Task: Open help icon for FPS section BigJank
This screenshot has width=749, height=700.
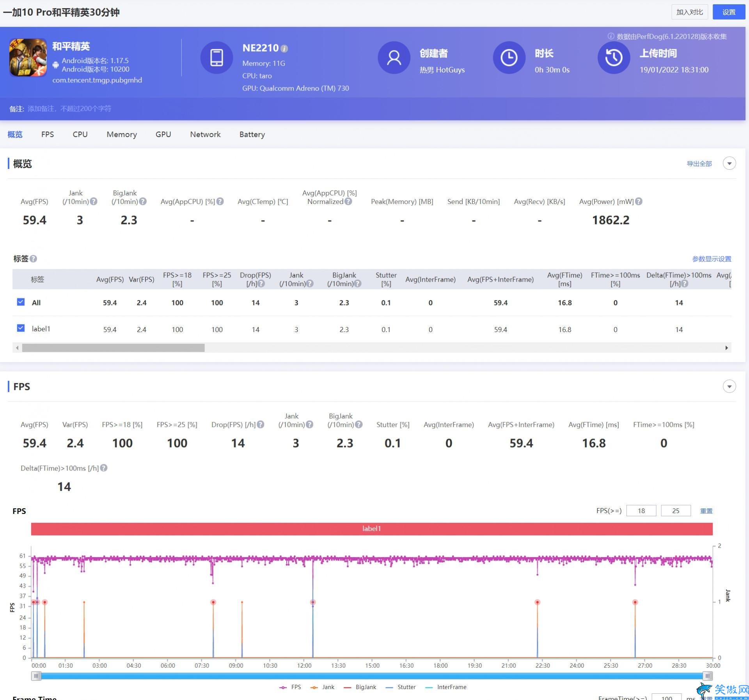Action: coord(359,425)
